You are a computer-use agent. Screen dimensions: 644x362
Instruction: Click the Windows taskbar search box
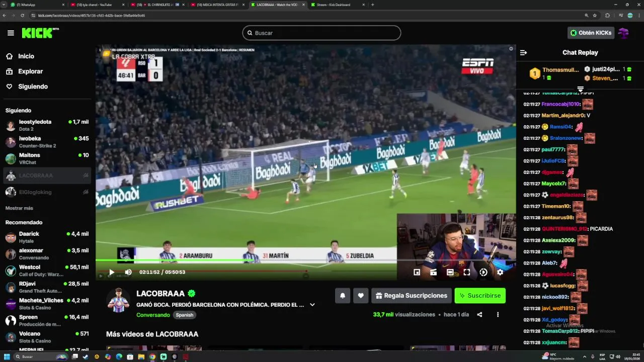[x=40, y=357]
